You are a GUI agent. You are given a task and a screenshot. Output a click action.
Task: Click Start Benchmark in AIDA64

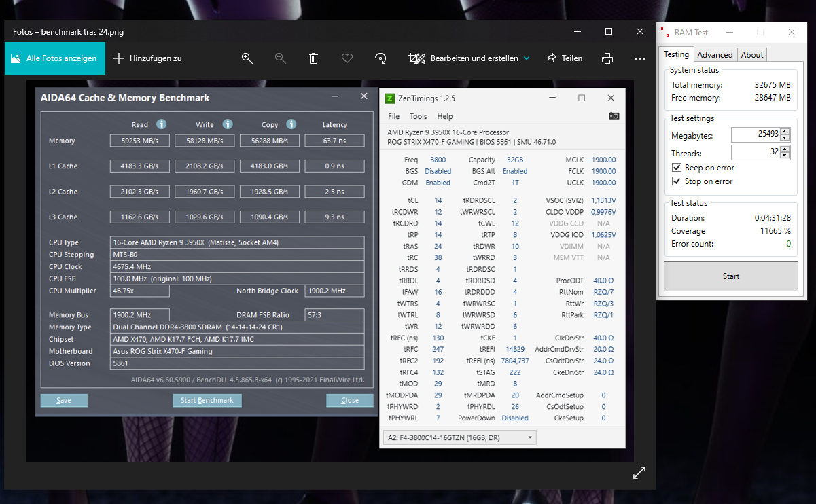[x=207, y=400]
